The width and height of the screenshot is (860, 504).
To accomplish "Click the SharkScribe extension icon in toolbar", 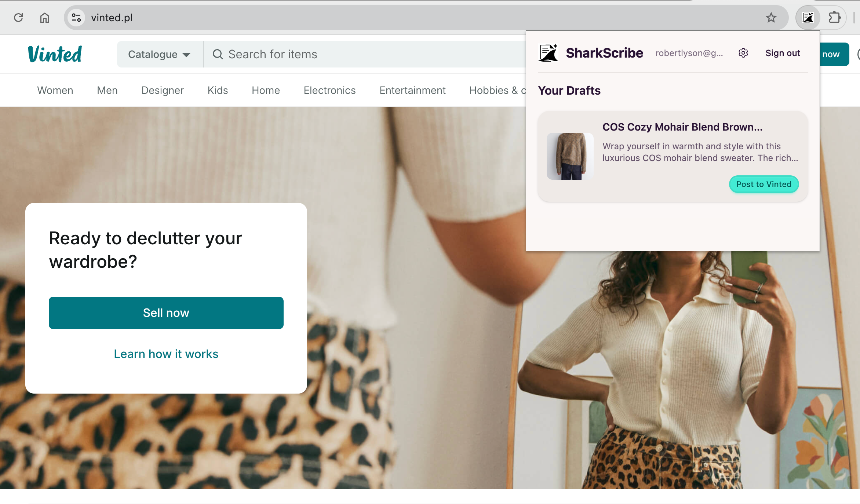I will [x=808, y=17].
